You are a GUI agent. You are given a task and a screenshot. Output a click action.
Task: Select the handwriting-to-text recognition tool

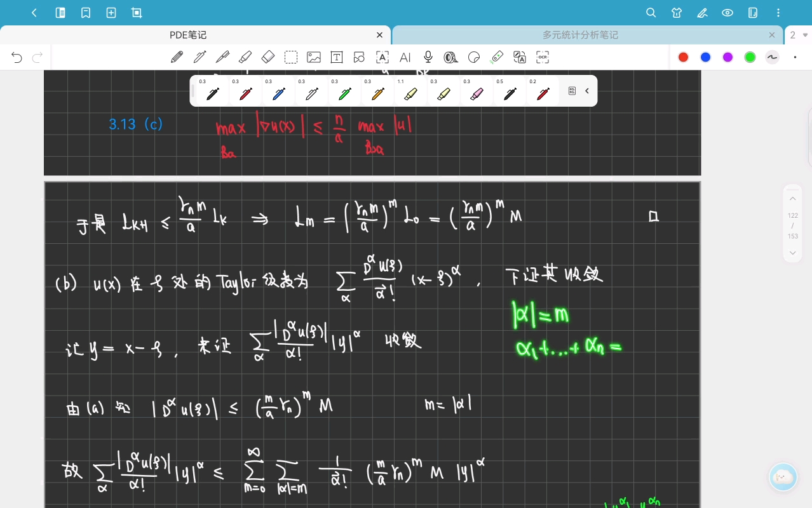coord(382,57)
